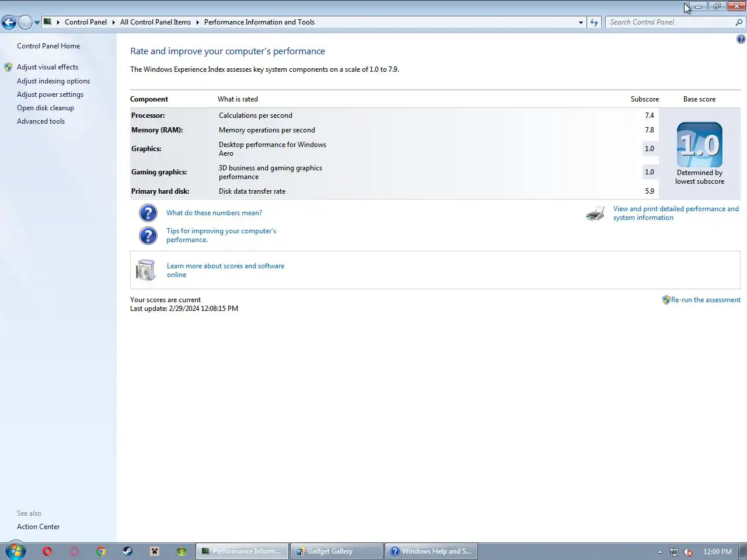Screen dimensions: 747x560
Task: Show hidden tray icons arrow
Action: pos(659,552)
